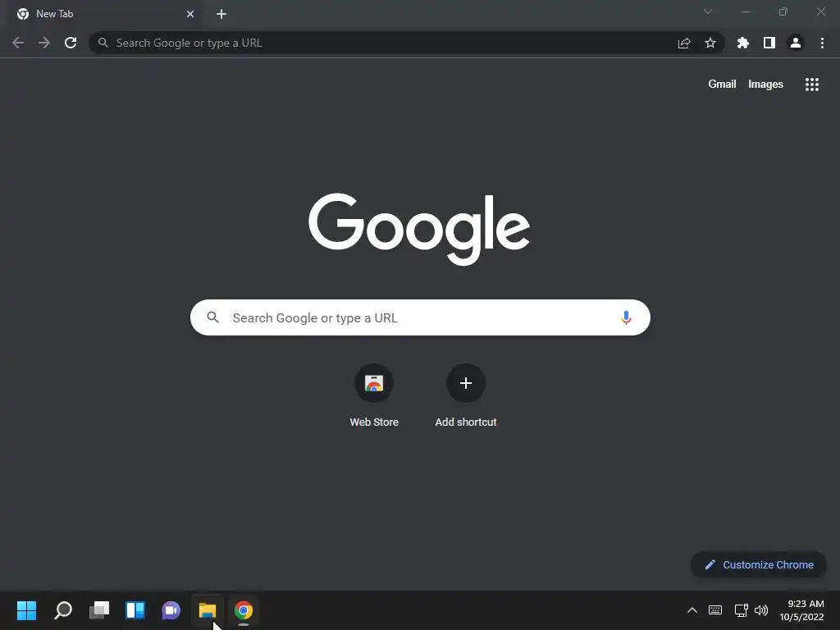Click the Google search box

point(420,317)
